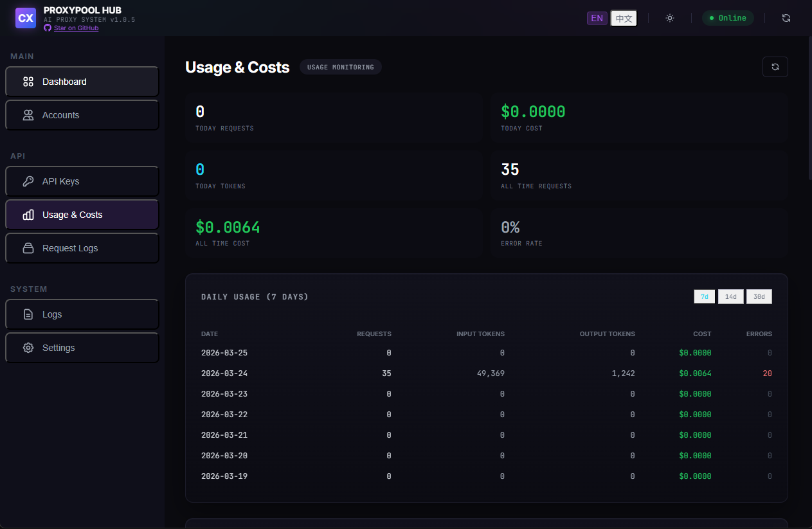Click the USAGE MONITORING badge
Image resolution: width=812 pixels, height=529 pixels.
pyautogui.click(x=341, y=67)
